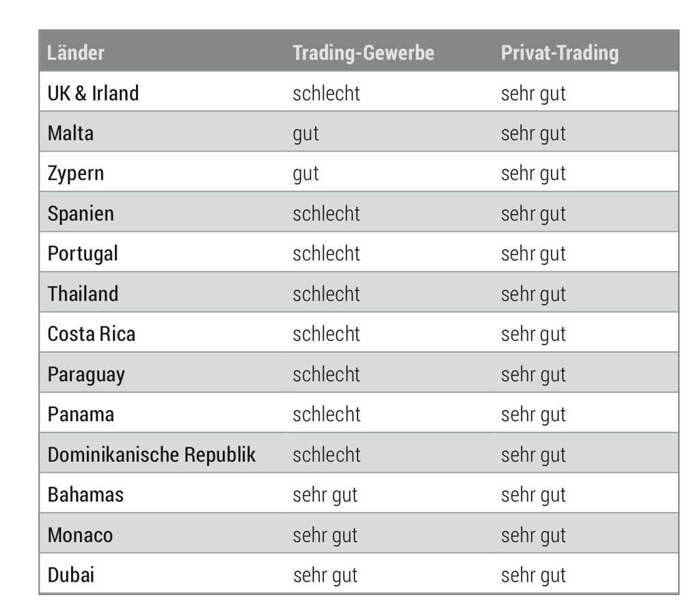Click the Privat-Trading column header

(559, 53)
